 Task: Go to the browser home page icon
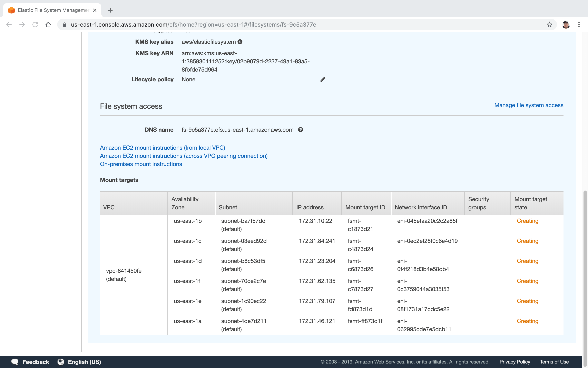click(48, 25)
